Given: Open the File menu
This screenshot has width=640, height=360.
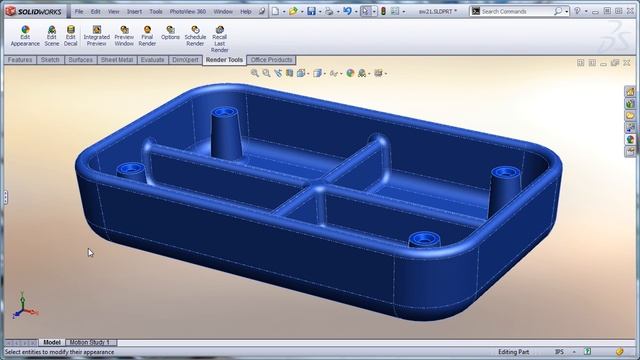Looking at the screenshot, I should (x=79, y=11).
